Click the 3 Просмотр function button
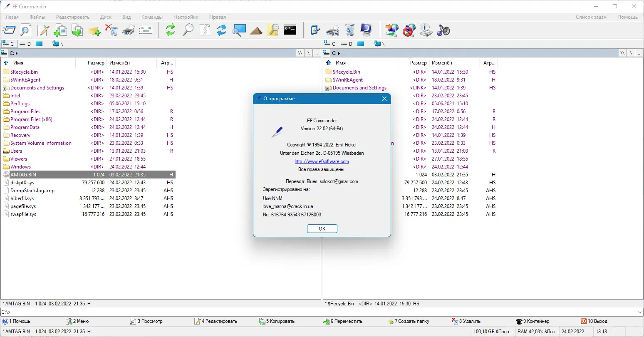This screenshot has height=337, width=644. (x=146, y=321)
